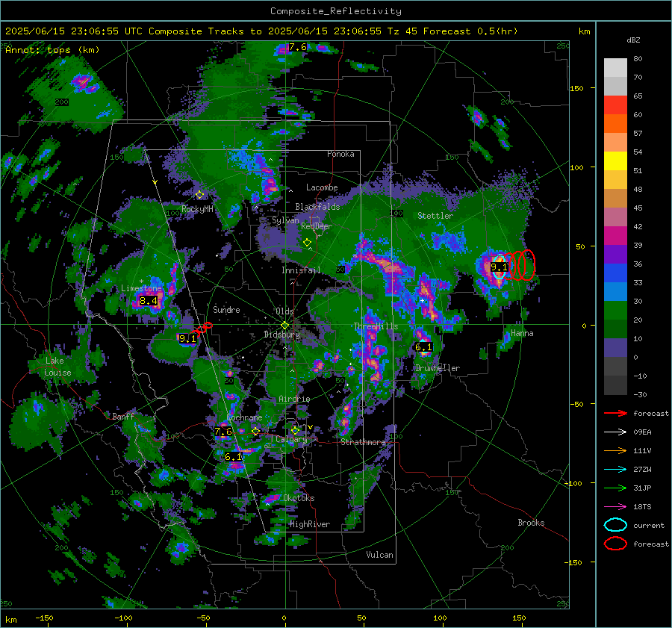Image resolution: width=672 pixels, height=628 pixels.
Task: Click the red forecast arrow legend icon
Action: 615,413
